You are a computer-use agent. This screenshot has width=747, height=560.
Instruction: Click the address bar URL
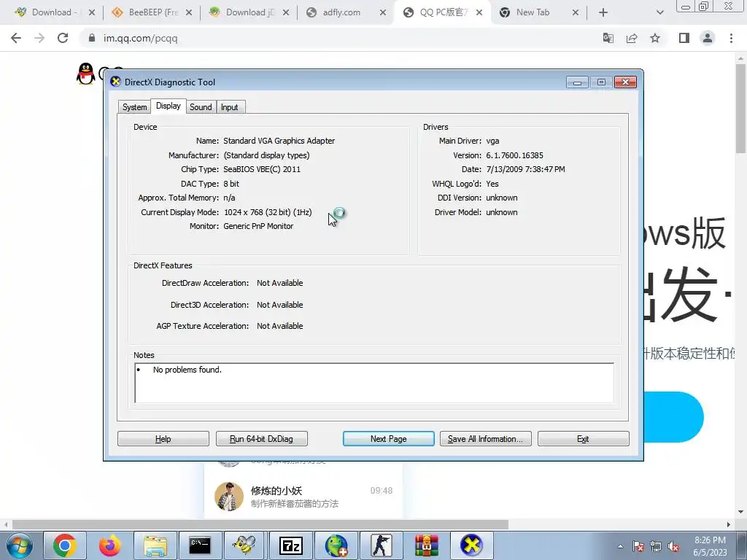[x=141, y=38]
